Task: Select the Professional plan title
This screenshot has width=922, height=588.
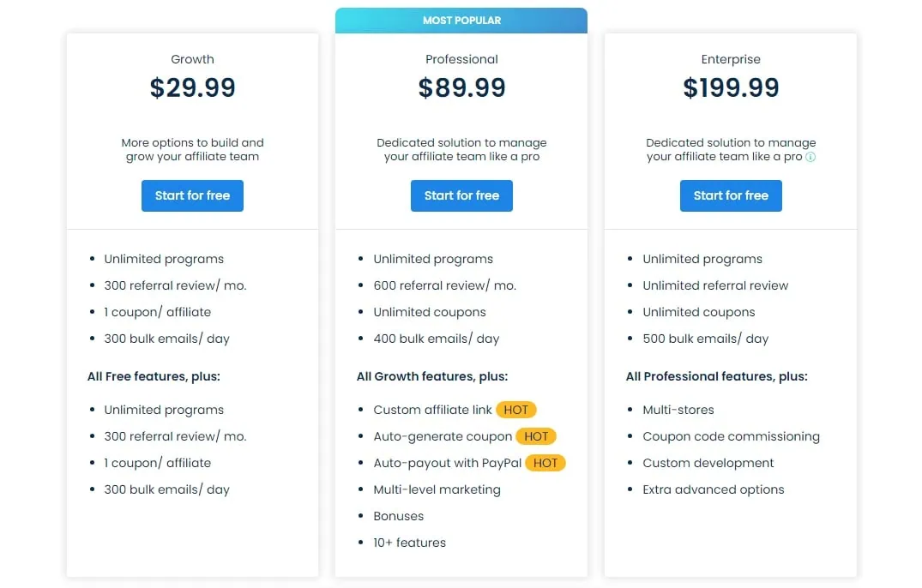Action: coord(461,59)
